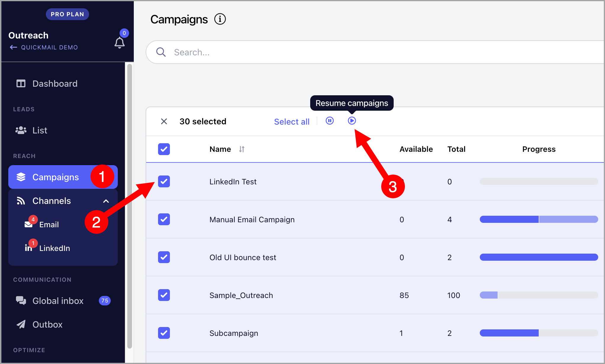The height and width of the screenshot is (364, 605).
Task: Toggle the header select-all checkbox
Action: [164, 149]
